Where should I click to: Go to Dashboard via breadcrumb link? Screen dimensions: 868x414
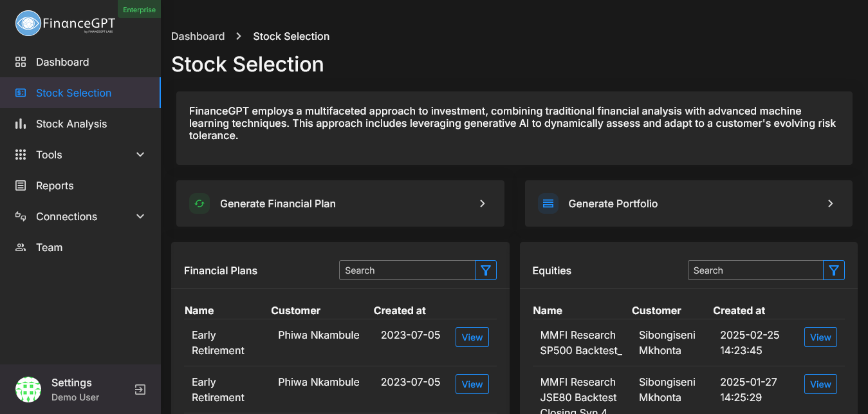tap(198, 36)
